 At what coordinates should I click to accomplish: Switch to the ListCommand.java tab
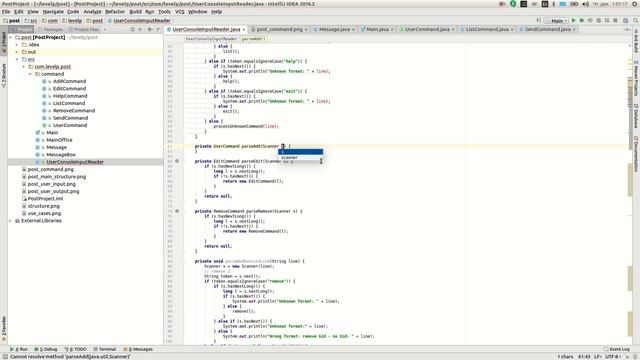(487, 29)
